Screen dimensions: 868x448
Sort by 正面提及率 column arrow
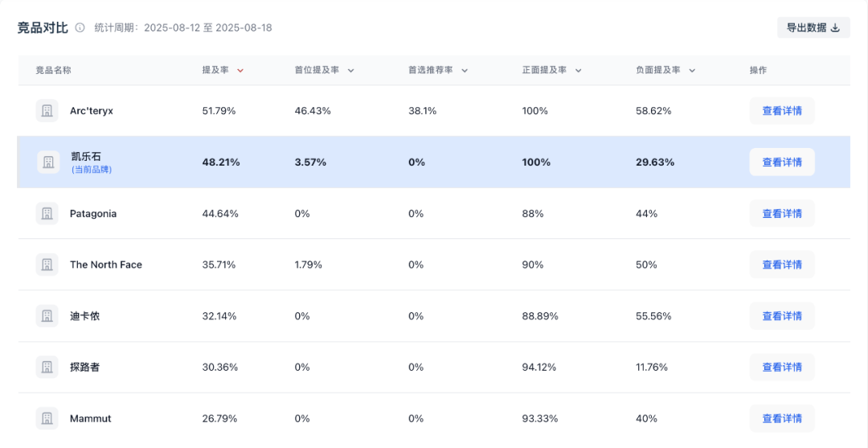(x=578, y=70)
